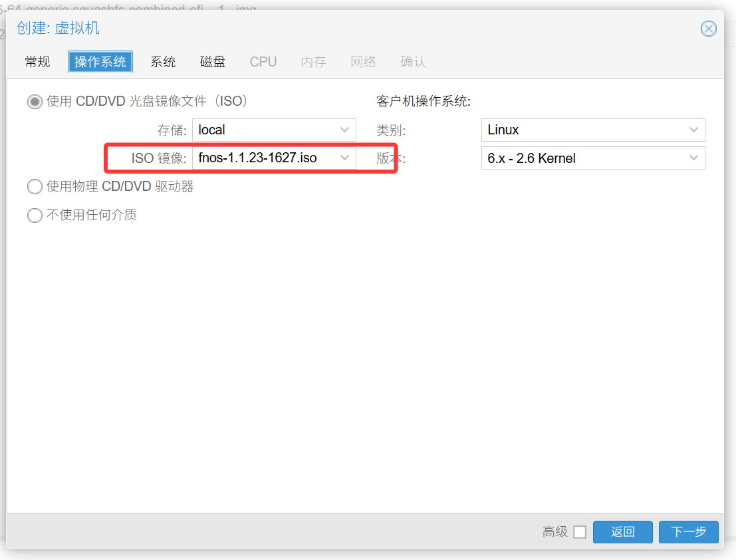Open the 系统 tab

click(x=163, y=62)
